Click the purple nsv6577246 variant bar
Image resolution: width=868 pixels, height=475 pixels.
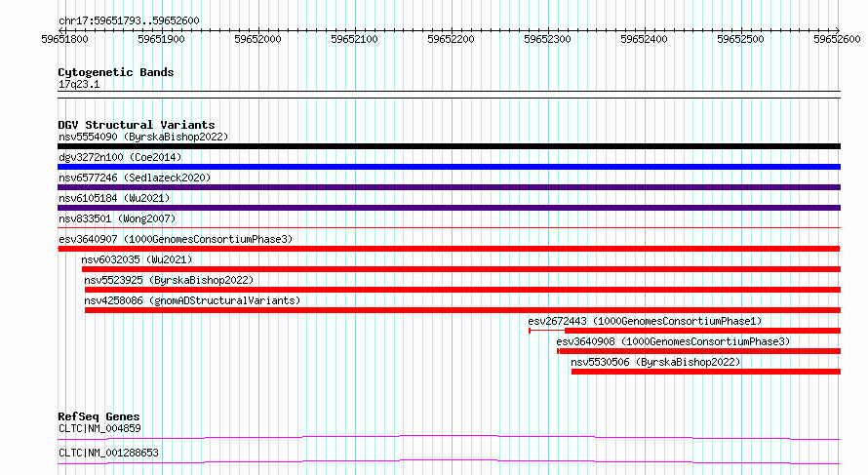coord(449,187)
